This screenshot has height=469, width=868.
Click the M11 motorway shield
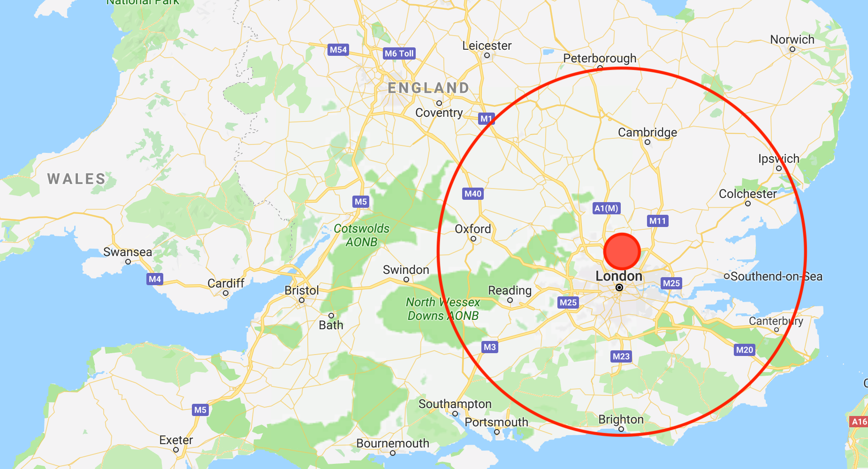(x=657, y=221)
